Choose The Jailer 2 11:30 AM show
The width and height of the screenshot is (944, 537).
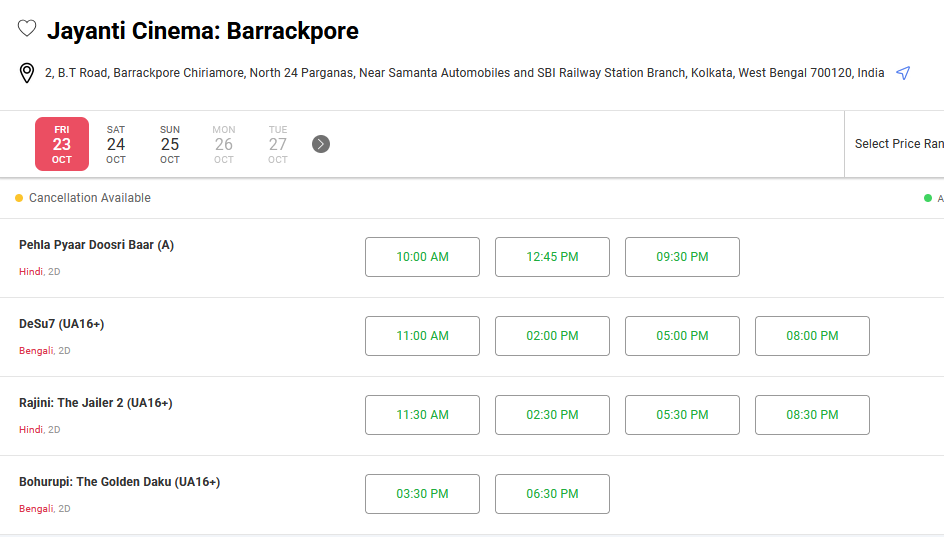422,415
